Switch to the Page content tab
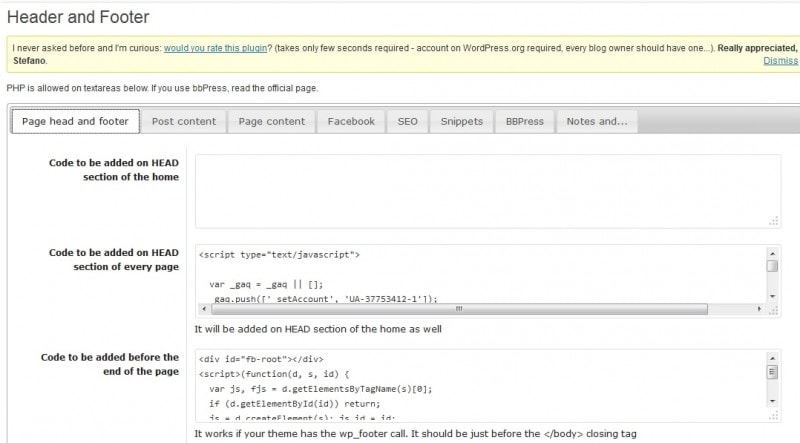This screenshot has width=800, height=443. point(271,122)
